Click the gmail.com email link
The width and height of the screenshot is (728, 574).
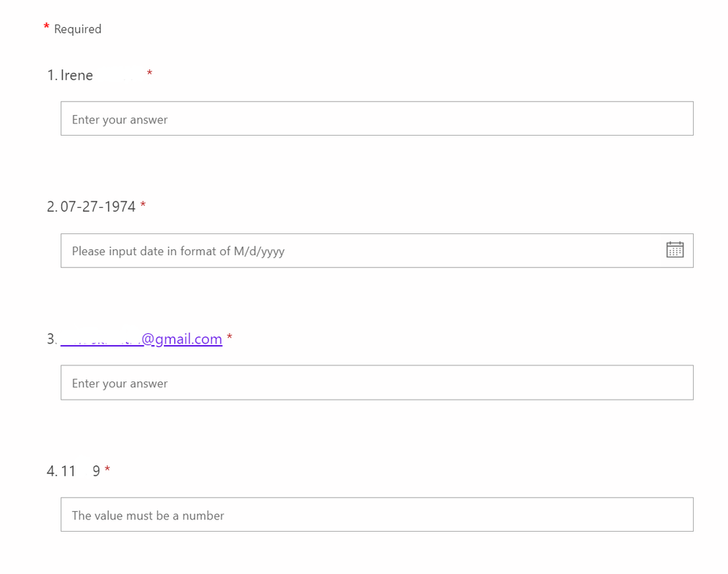click(x=141, y=338)
